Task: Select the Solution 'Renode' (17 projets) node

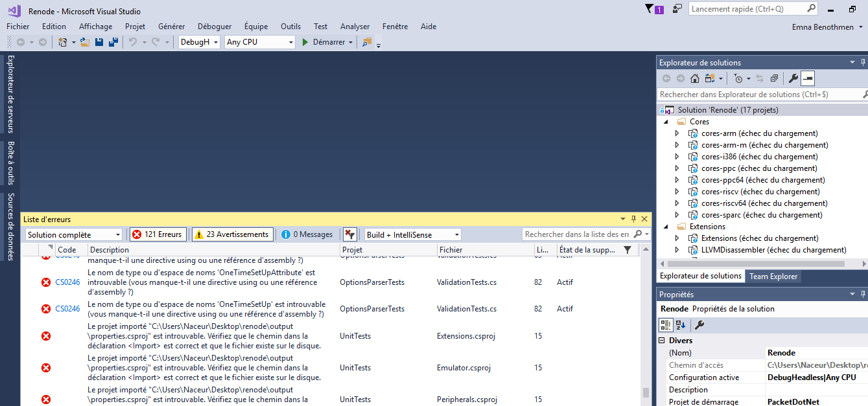Action: pos(762,110)
